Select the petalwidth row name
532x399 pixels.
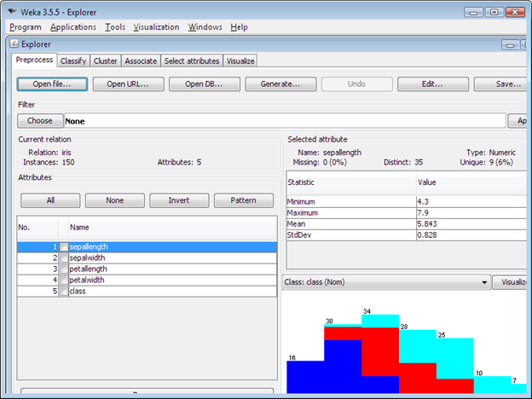(87, 280)
